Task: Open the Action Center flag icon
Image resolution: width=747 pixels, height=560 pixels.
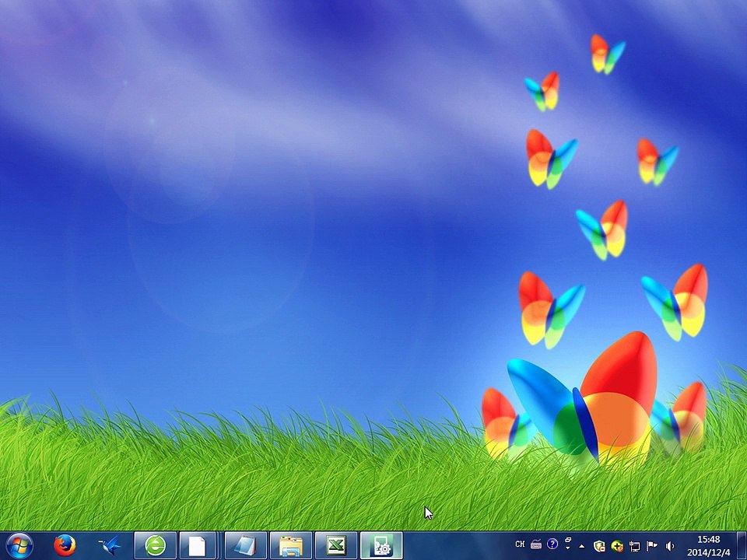Action: [652, 546]
